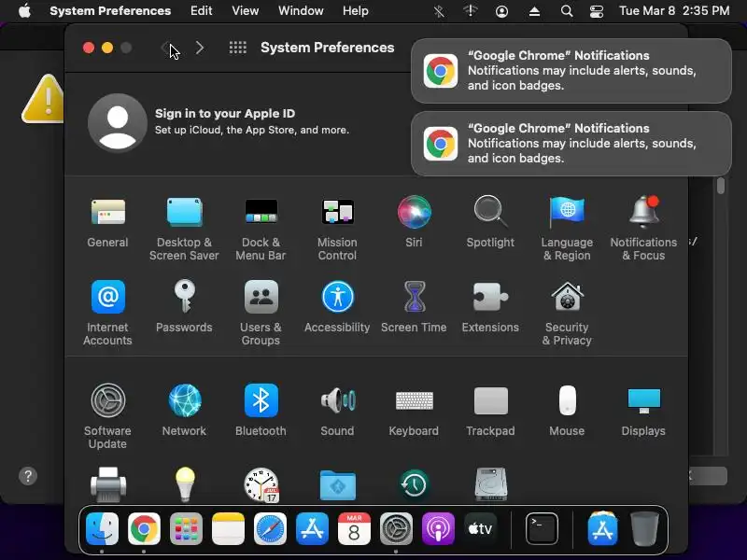Open the View menu
Image resolution: width=747 pixels, height=560 pixels.
click(x=246, y=10)
